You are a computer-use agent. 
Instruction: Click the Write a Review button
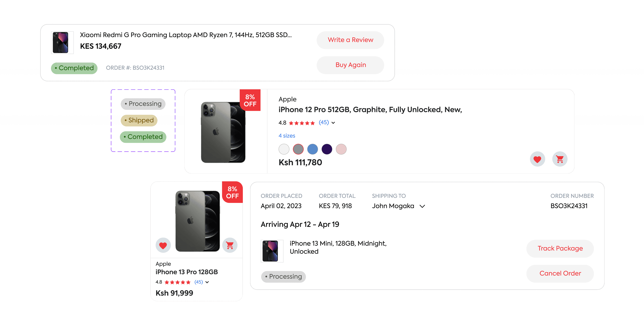pyautogui.click(x=350, y=40)
